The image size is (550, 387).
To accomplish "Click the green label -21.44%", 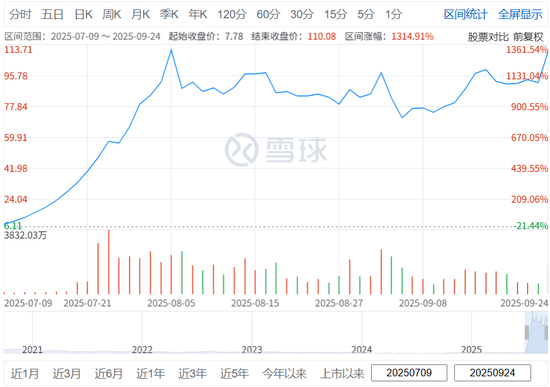I will pos(531,226).
